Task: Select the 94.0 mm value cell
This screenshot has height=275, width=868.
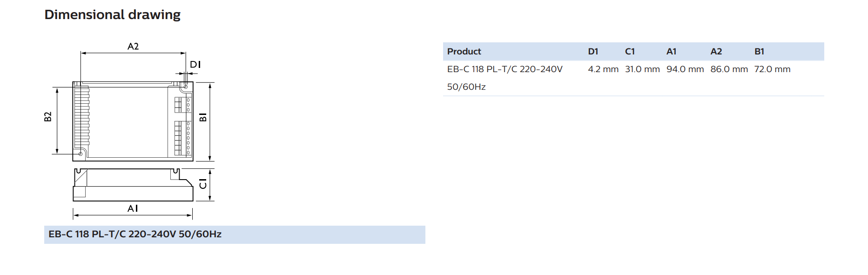Action: [685, 69]
